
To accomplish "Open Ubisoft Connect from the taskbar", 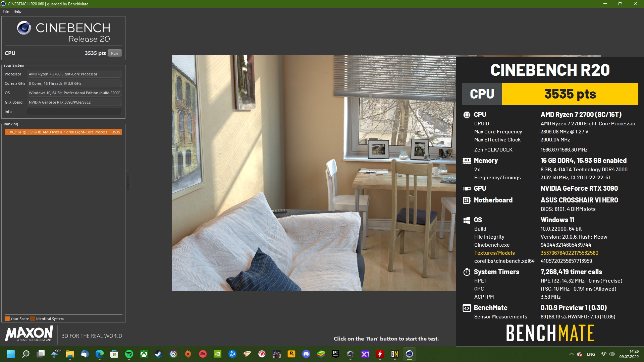I will pos(173,354).
